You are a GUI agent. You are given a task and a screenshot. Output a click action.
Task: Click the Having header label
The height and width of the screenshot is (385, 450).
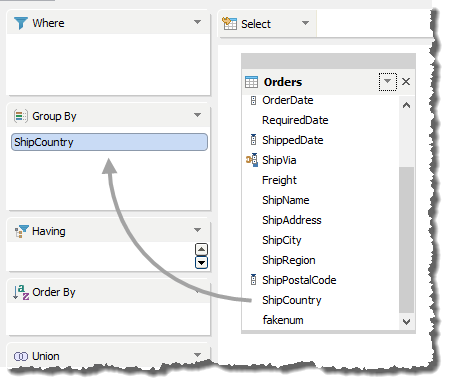(49, 231)
